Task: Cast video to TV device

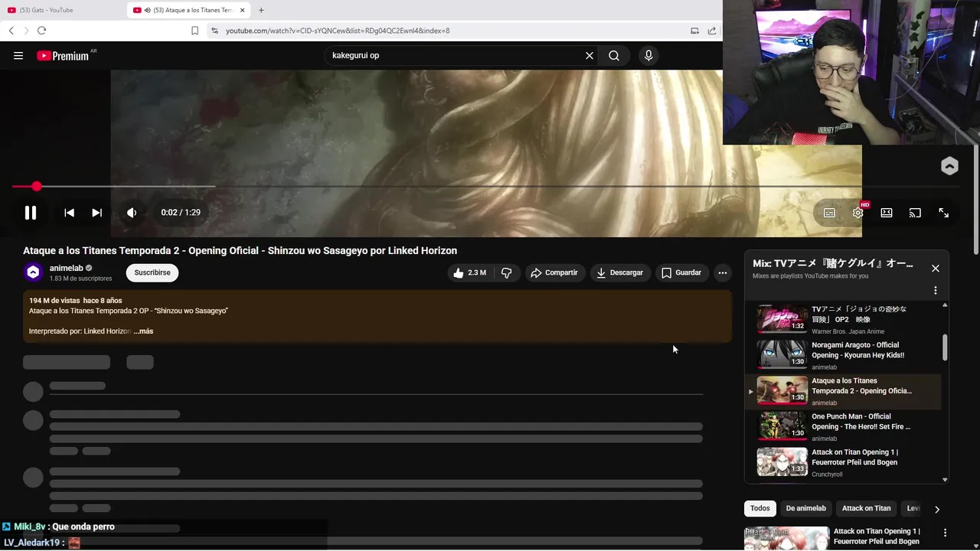Action: tap(915, 213)
